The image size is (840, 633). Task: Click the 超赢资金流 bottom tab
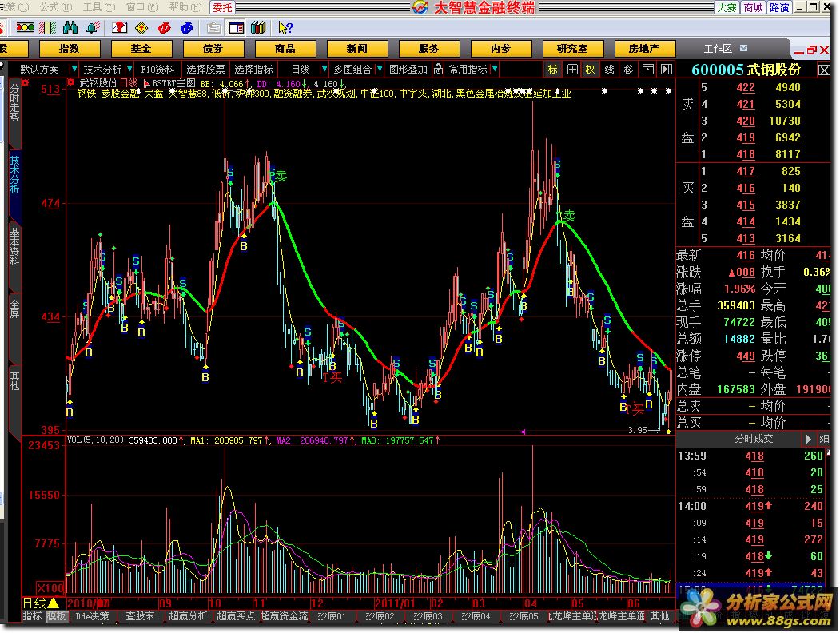(285, 616)
